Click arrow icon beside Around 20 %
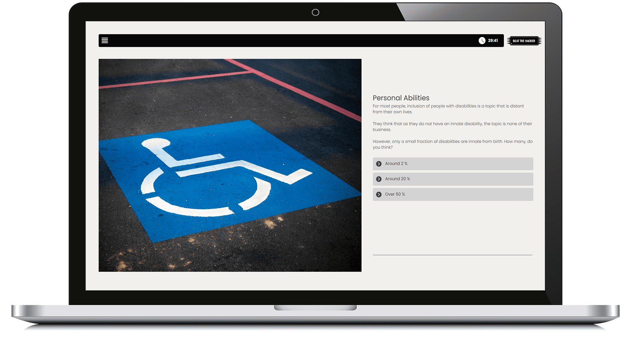 tap(379, 179)
